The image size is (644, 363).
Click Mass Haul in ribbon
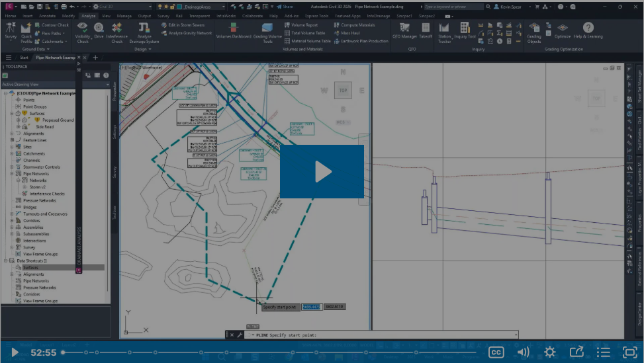tap(347, 33)
